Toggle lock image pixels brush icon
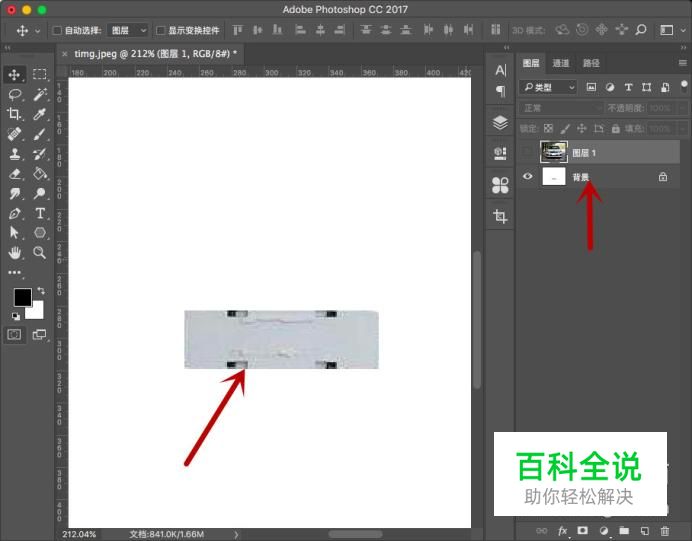Image resolution: width=692 pixels, height=541 pixels. pyautogui.click(x=565, y=128)
